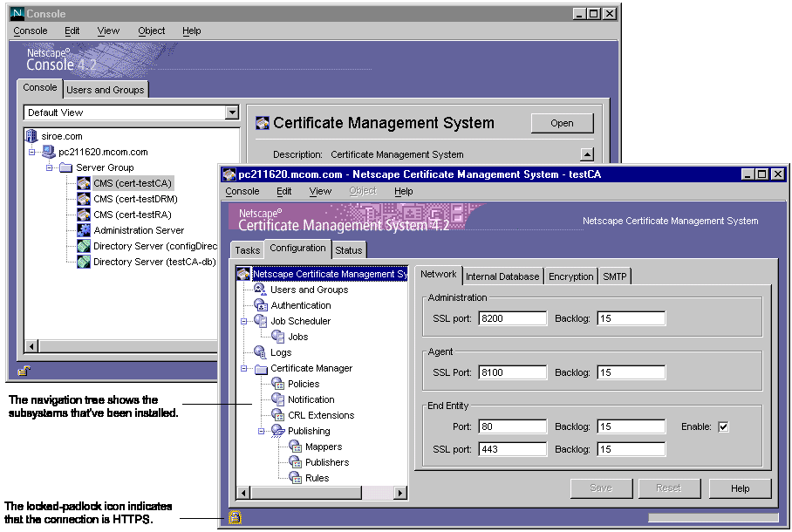Open the View menu in CMS window
Image resolution: width=792 pixels, height=532 pixels.
(320, 191)
